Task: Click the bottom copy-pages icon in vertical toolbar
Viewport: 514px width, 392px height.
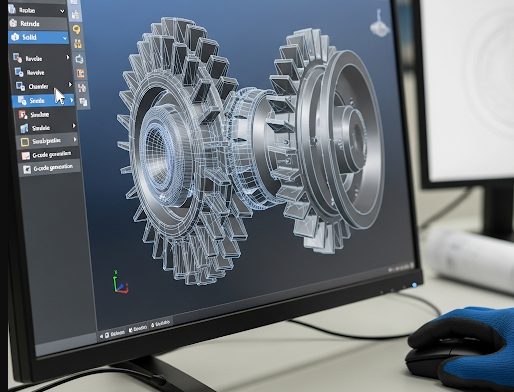Action: [x=83, y=102]
